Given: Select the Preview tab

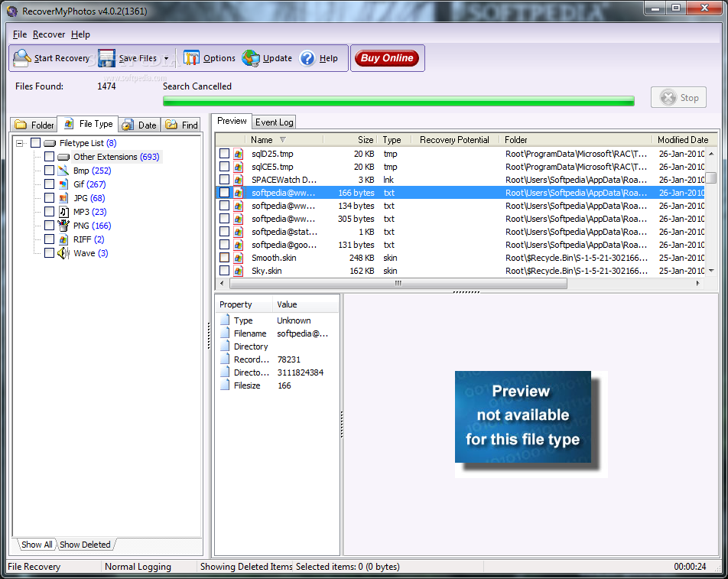Looking at the screenshot, I should pyautogui.click(x=232, y=121).
